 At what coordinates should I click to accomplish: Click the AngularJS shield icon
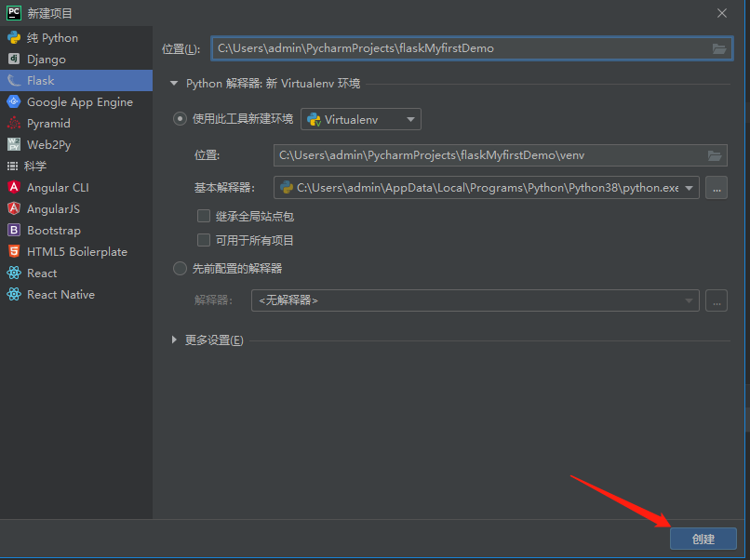14,208
